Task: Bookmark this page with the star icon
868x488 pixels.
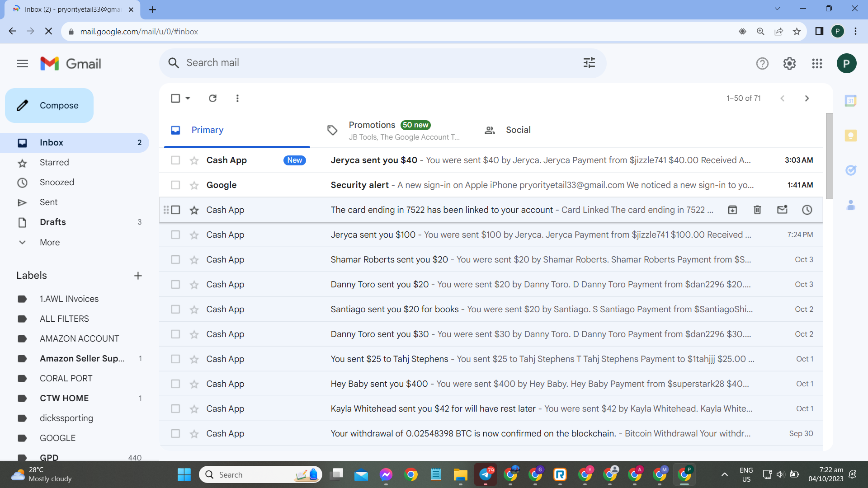Action: [797, 32]
